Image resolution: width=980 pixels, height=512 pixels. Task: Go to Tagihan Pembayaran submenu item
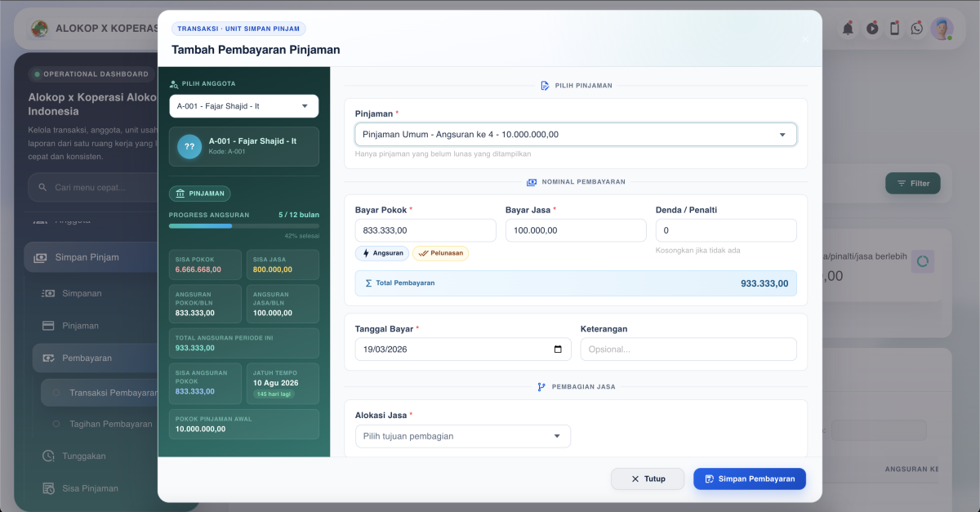coord(110,424)
